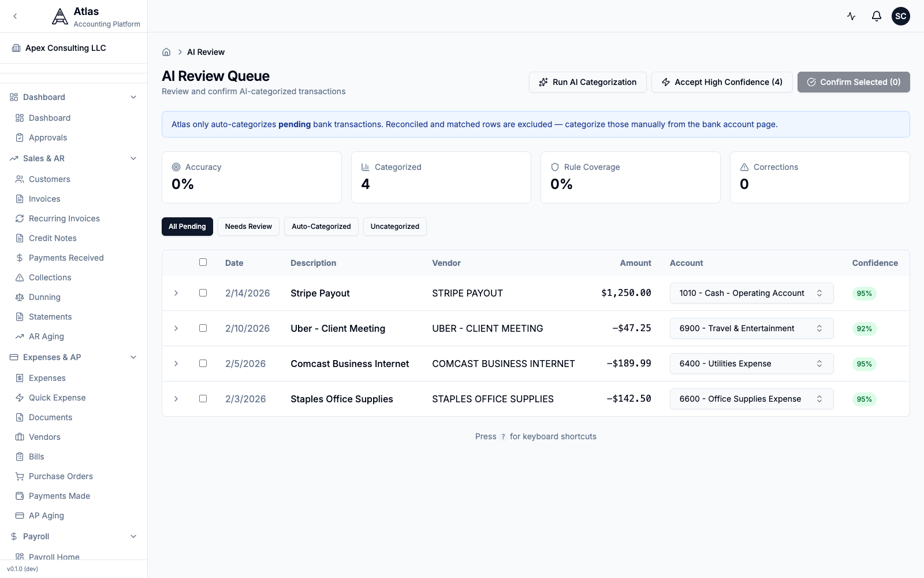The width and height of the screenshot is (924, 578).
Task: Click the STAPLES OFFICE SUPPLIES vendor cell
Action: [493, 399]
